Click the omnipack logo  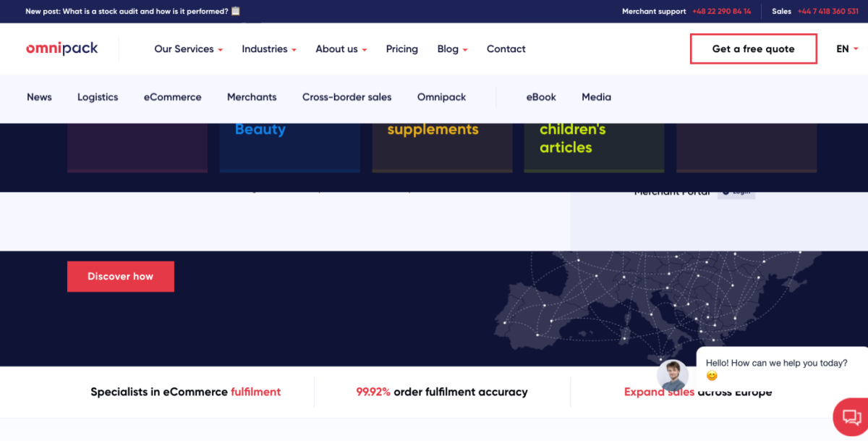tap(61, 49)
